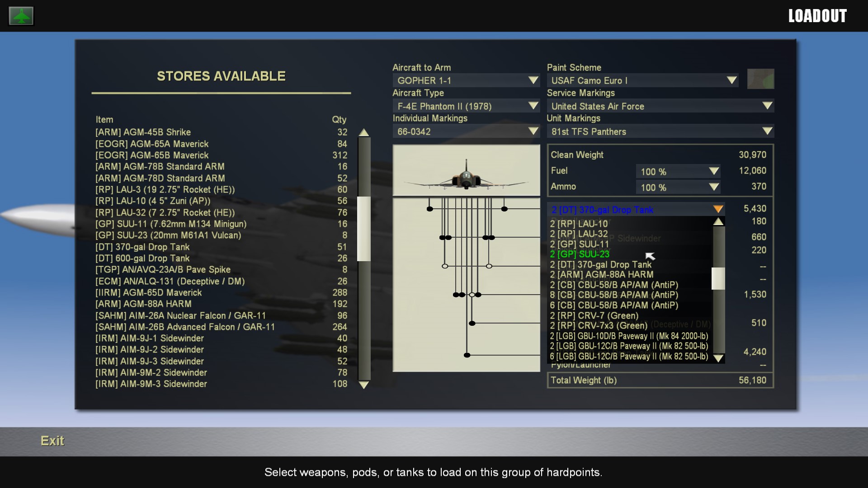Click the [DT] 370-gal Drop Tank stores row
The height and width of the screenshot is (488, 868).
coord(221,247)
